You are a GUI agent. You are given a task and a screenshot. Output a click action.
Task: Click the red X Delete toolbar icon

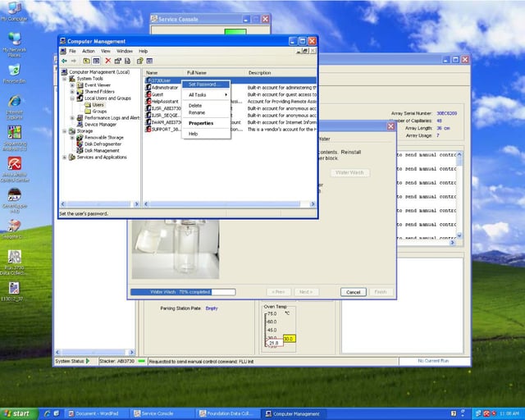pos(107,61)
